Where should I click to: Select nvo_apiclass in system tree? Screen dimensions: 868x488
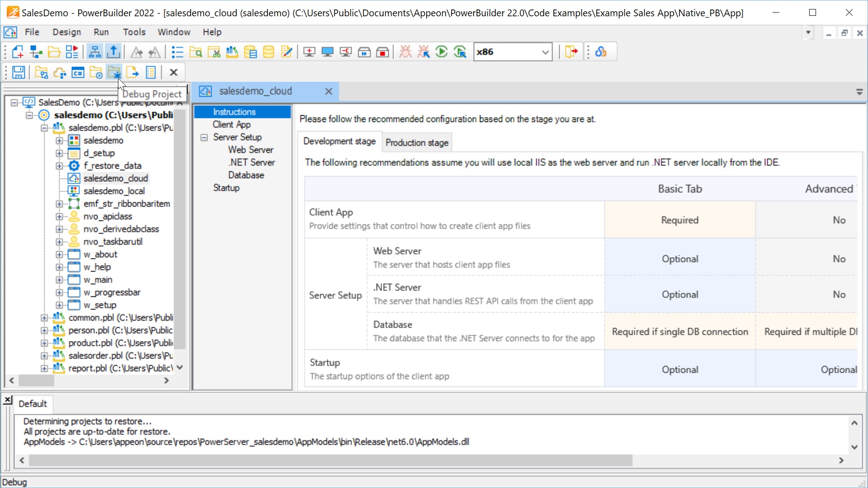pyautogui.click(x=108, y=216)
